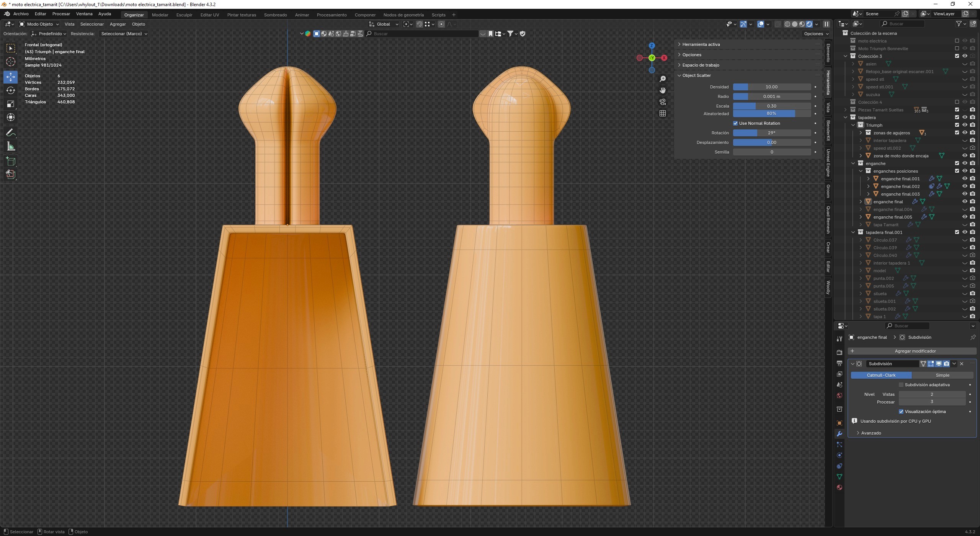The height and width of the screenshot is (536, 980).
Task: Switch between perspective and orthographic view
Action: click(x=663, y=113)
